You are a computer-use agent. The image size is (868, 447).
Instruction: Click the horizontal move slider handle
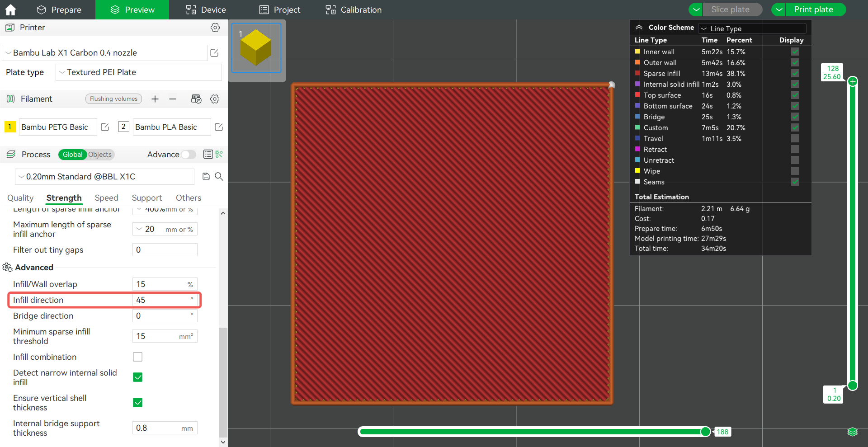point(705,432)
